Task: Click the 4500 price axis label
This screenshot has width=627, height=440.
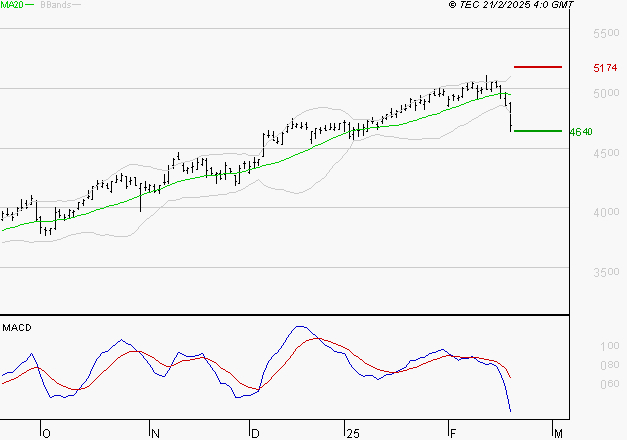Action: [x=606, y=153]
